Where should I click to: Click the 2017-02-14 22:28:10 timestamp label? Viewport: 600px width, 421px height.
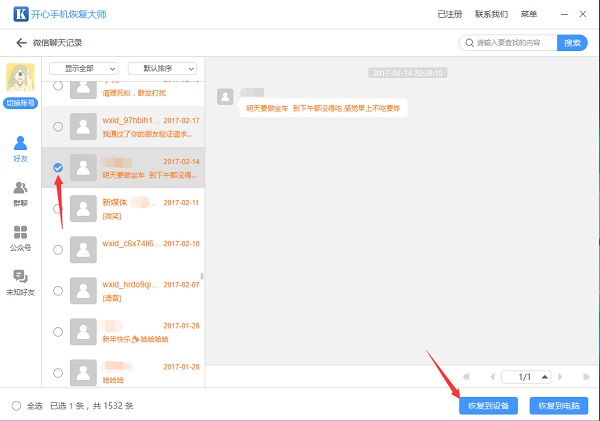(408, 73)
